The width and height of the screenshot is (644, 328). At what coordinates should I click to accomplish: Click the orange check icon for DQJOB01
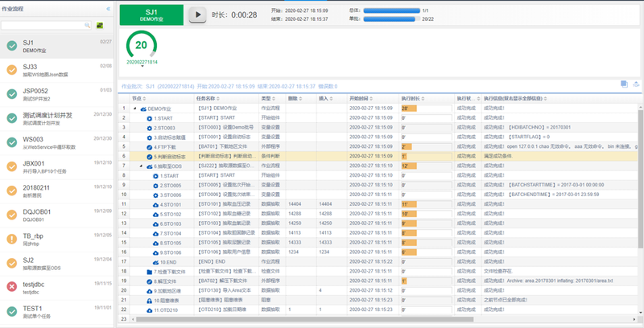tap(12, 215)
